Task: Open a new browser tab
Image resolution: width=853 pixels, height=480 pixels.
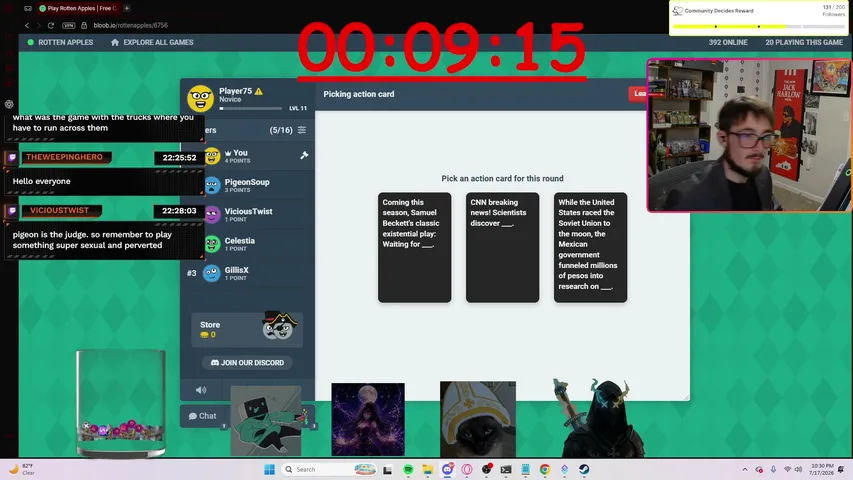Action: pyautogui.click(x=127, y=8)
